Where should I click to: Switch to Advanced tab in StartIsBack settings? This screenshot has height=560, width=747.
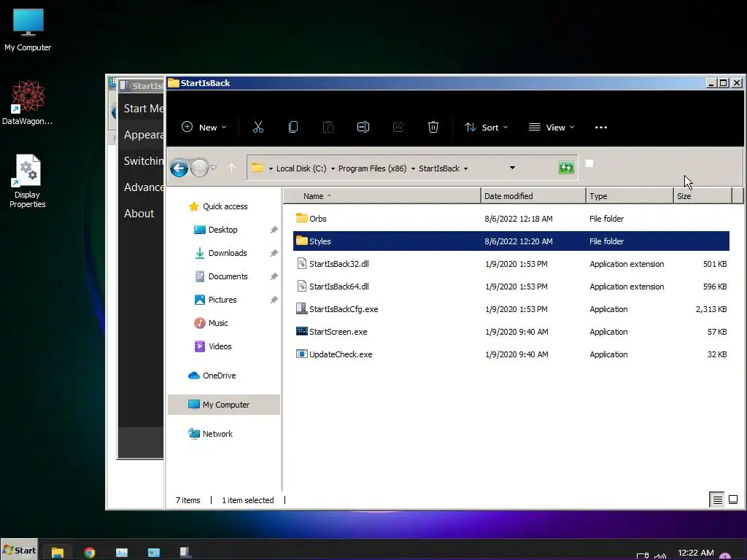pos(144,187)
